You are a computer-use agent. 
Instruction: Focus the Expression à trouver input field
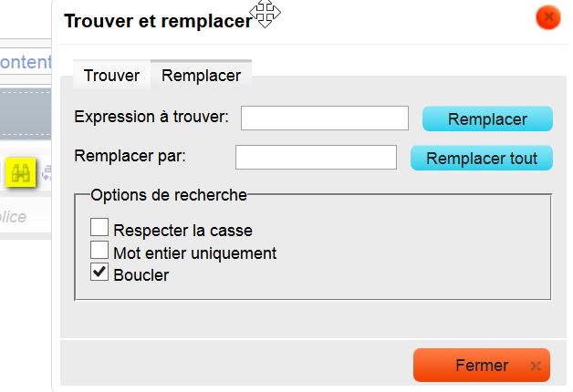coord(324,119)
